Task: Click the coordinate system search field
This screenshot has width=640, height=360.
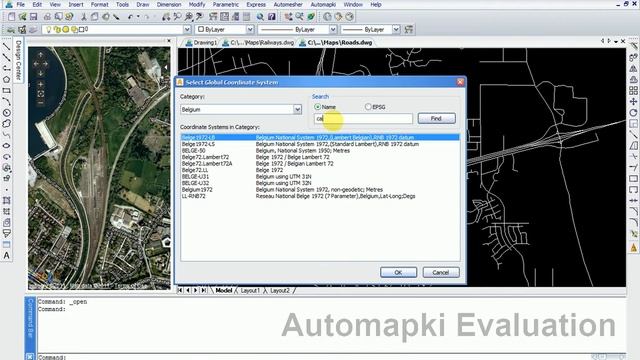Action: (363, 119)
